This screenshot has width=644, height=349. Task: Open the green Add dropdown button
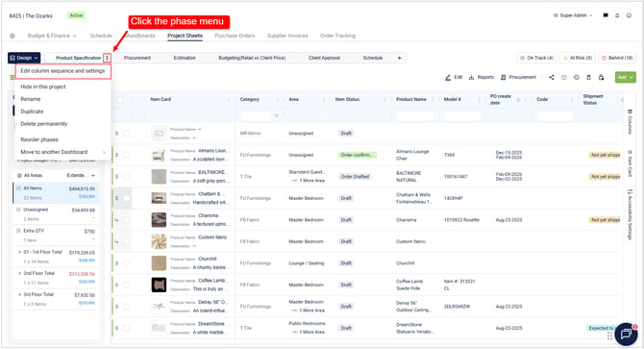625,77
